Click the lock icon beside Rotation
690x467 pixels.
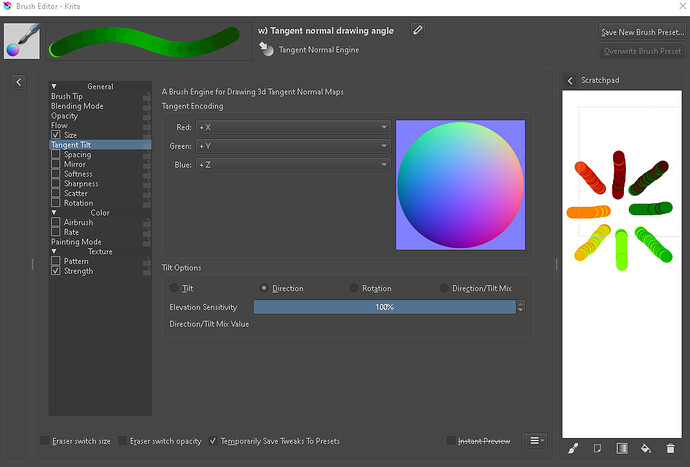click(147, 203)
